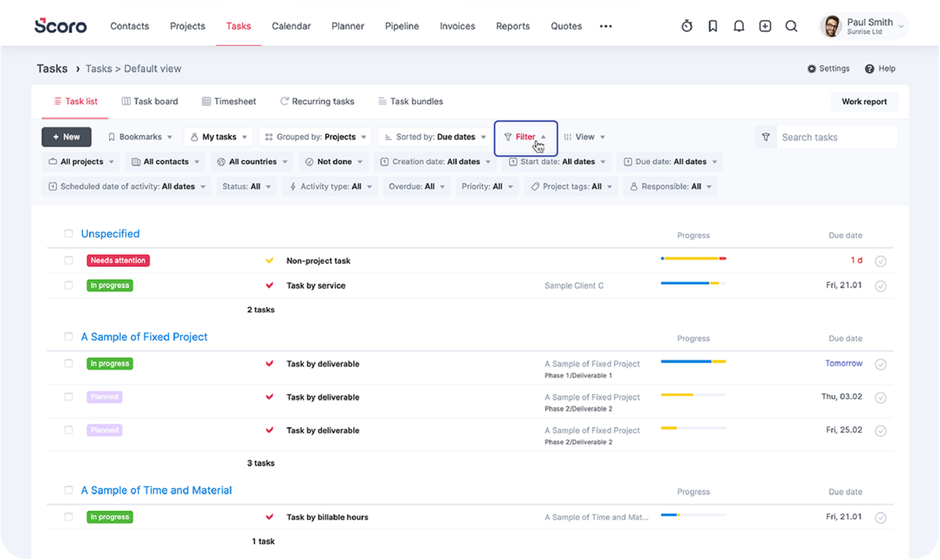Click inside the Search tasks field
The image size is (940, 560).
click(x=834, y=137)
